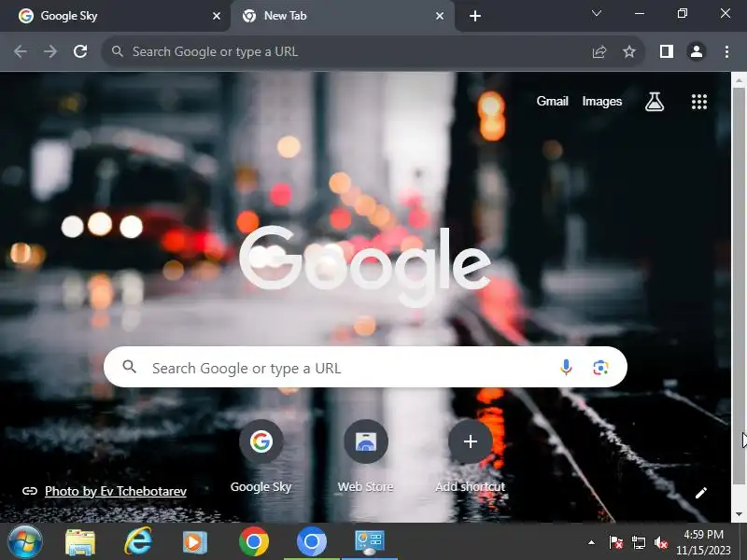Viewport: 747px width, 560px height.
Task: Open Images link
Action: click(601, 102)
